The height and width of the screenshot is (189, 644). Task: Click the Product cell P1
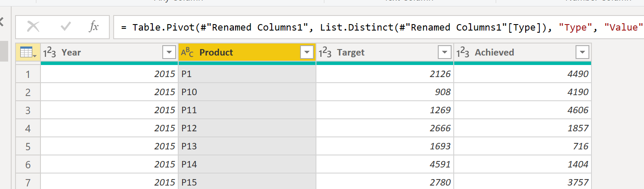(247, 74)
